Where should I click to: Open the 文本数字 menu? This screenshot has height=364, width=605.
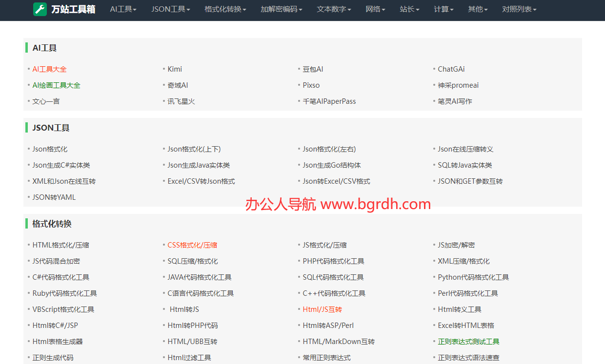334,9
